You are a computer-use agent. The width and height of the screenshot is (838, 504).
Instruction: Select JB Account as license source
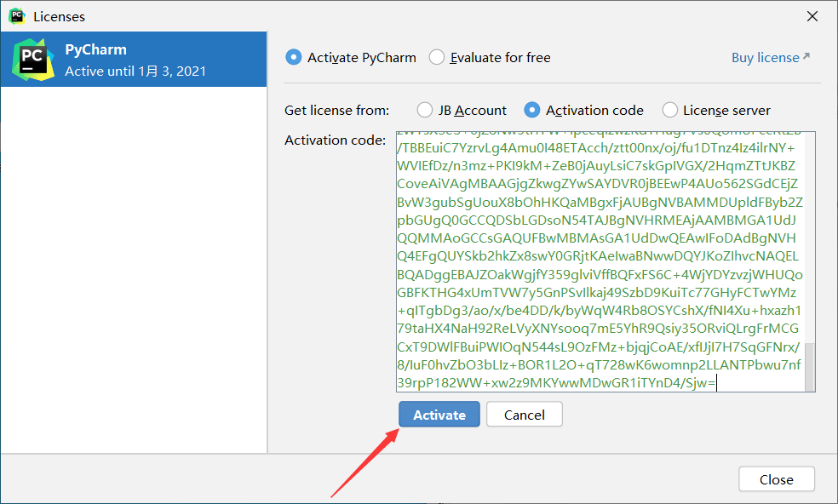click(424, 110)
